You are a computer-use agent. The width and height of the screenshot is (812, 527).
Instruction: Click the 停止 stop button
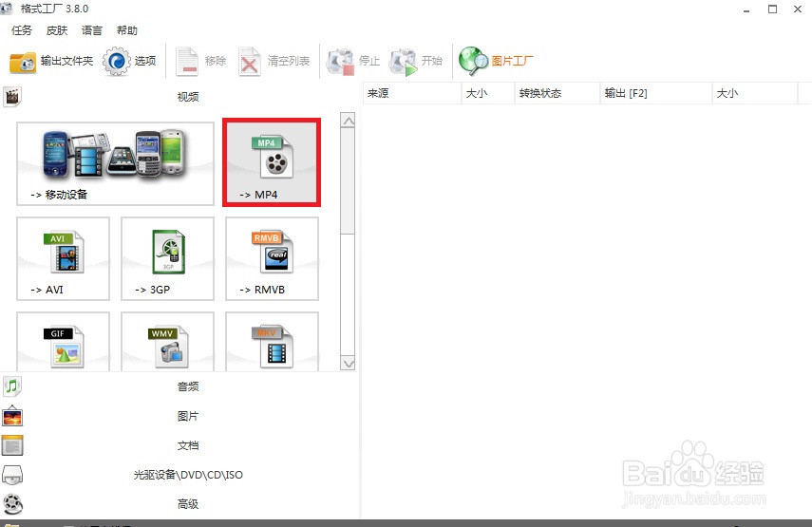[352, 62]
